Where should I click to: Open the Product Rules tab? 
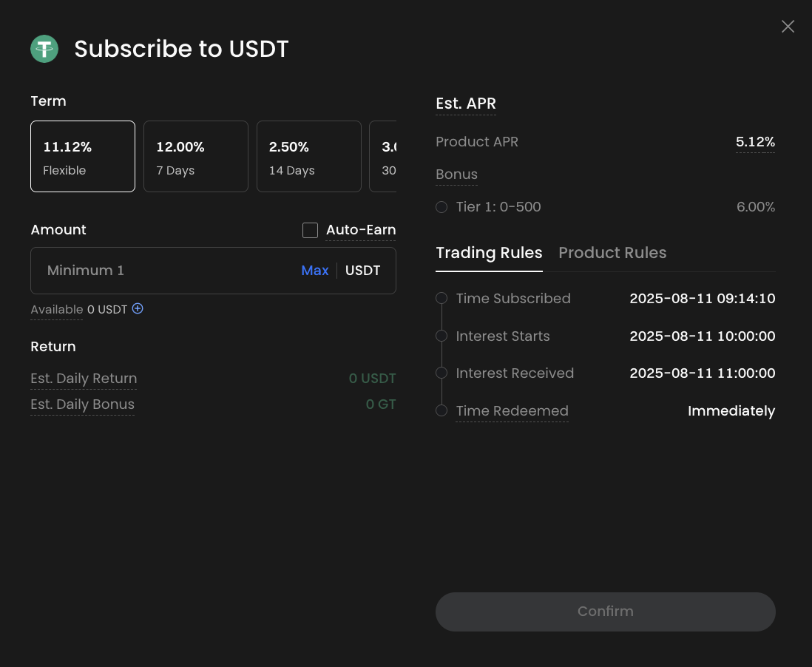612,253
